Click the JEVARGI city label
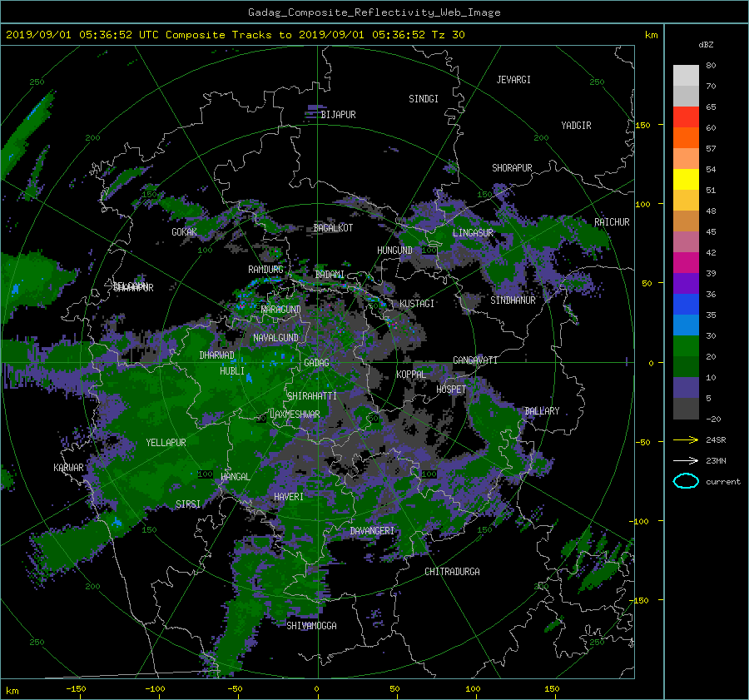 coord(513,80)
